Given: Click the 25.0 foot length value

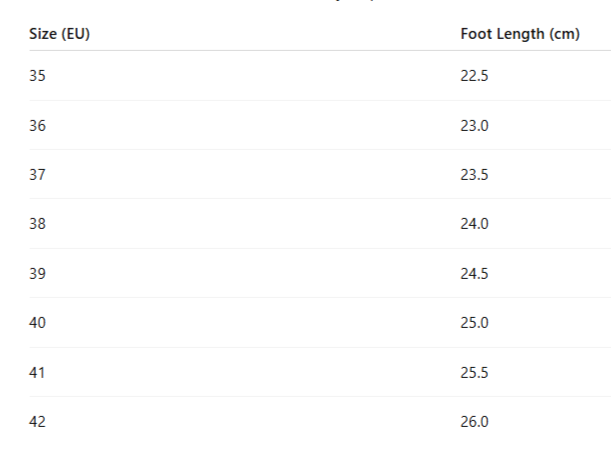Looking at the screenshot, I should pyautogui.click(x=475, y=323).
